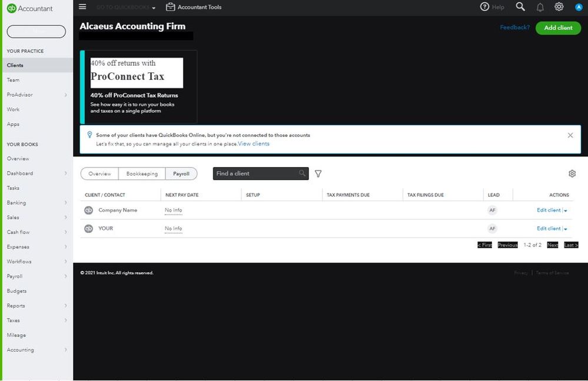Expand the Cash flow sidebar chevron
The image size is (588, 381).
tap(65, 232)
